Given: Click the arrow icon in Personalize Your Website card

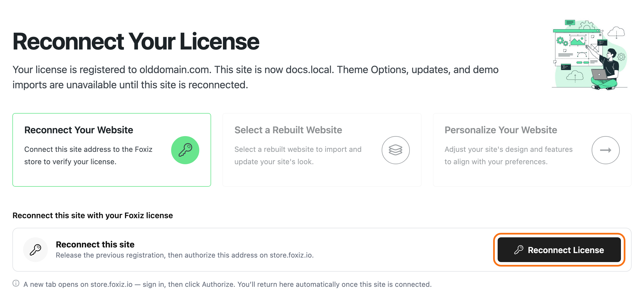Looking at the screenshot, I should pos(605,150).
